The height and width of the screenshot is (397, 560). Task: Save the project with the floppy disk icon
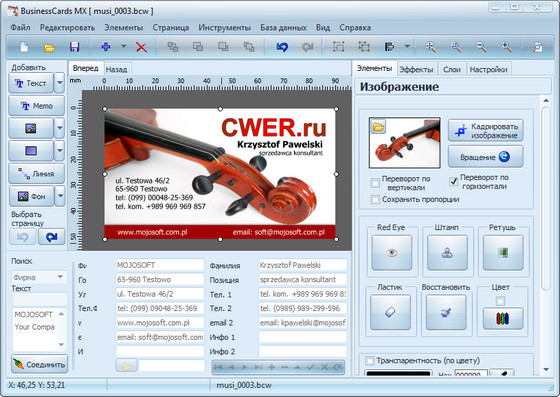tap(74, 47)
